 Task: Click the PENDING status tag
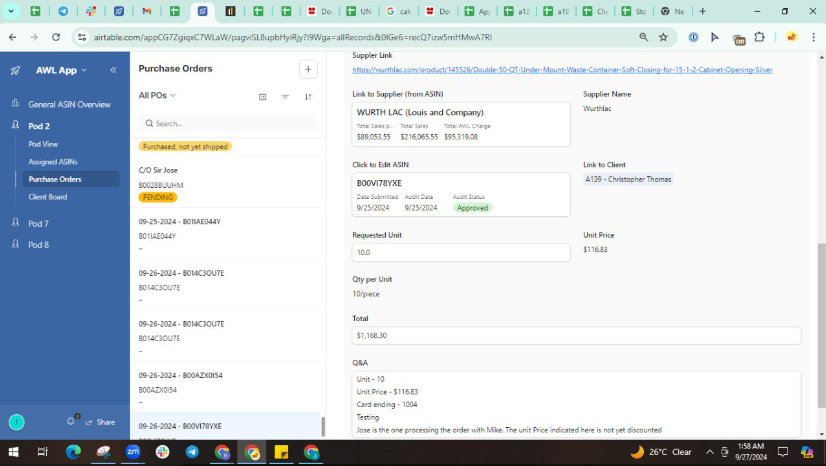point(158,197)
